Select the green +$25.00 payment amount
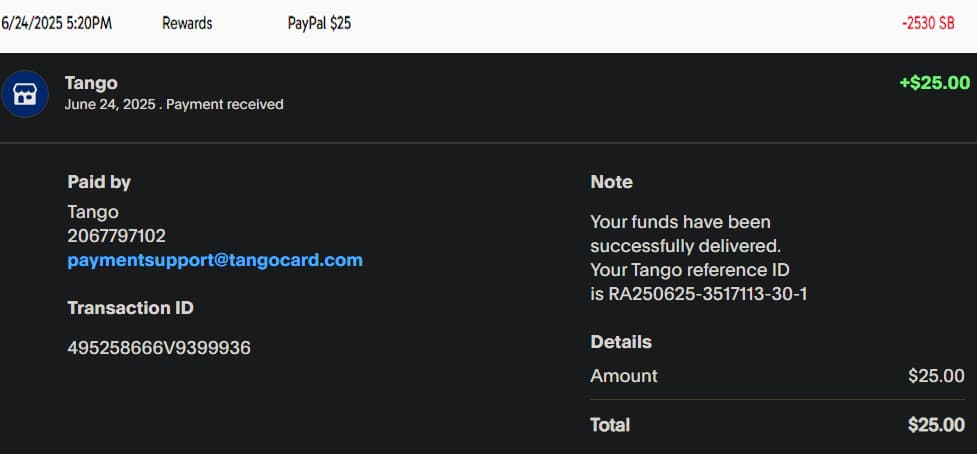977x454 pixels. (934, 83)
